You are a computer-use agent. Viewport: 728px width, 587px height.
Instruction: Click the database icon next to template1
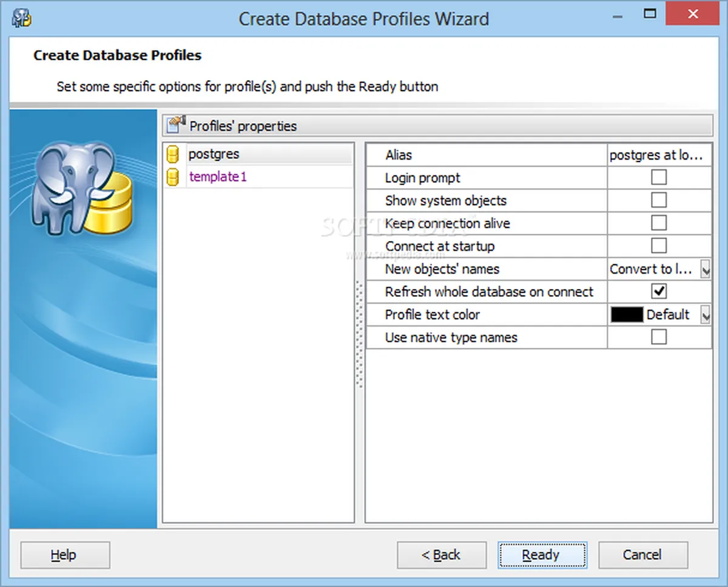[173, 177]
